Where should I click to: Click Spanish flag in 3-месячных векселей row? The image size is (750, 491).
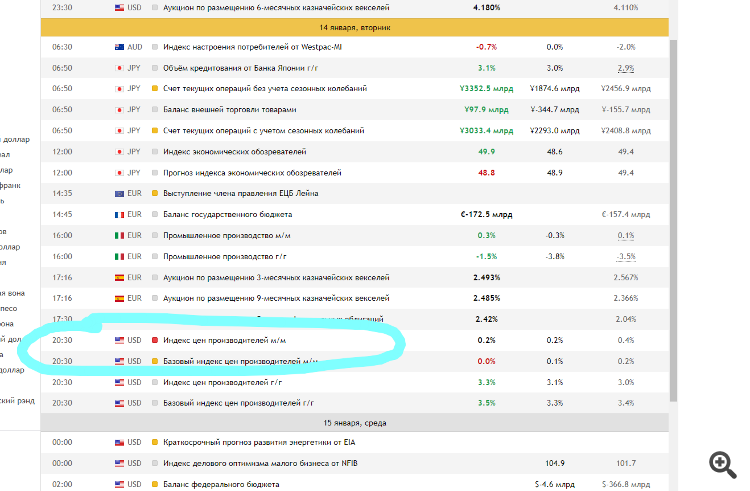pos(120,277)
